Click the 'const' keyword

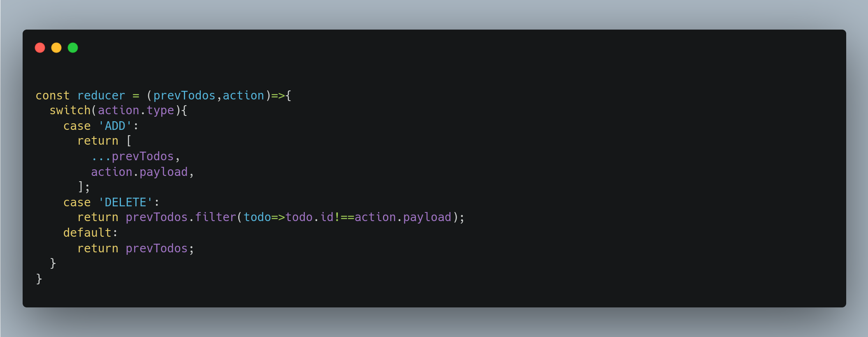point(53,95)
